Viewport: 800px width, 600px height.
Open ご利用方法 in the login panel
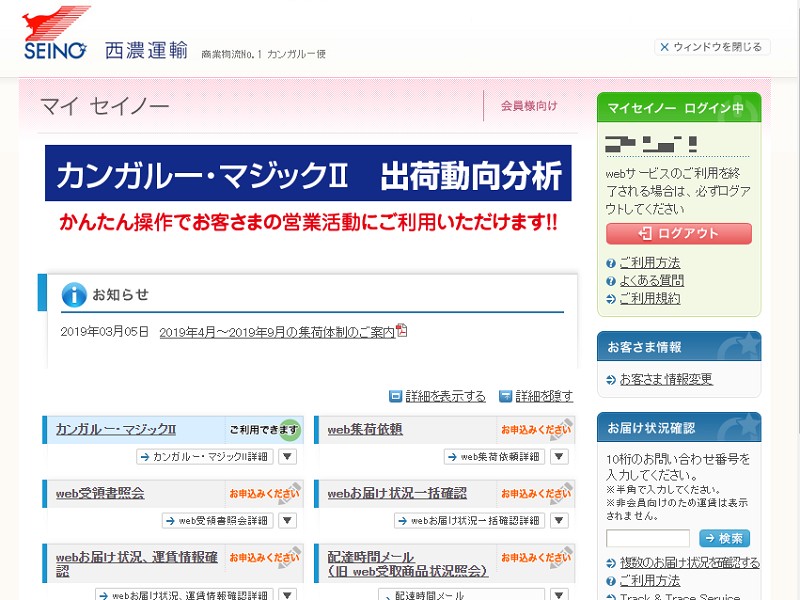(x=649, y=263)
